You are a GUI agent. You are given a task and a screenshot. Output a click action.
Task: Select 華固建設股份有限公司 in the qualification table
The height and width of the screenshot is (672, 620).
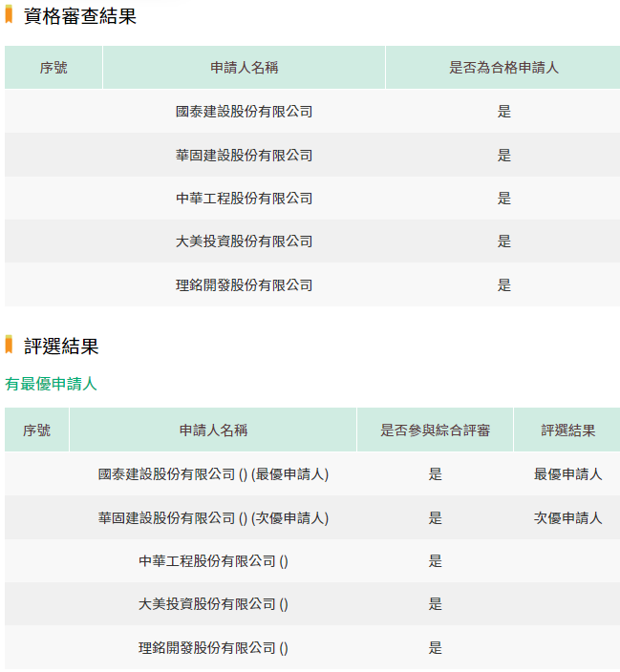[245, 156]
